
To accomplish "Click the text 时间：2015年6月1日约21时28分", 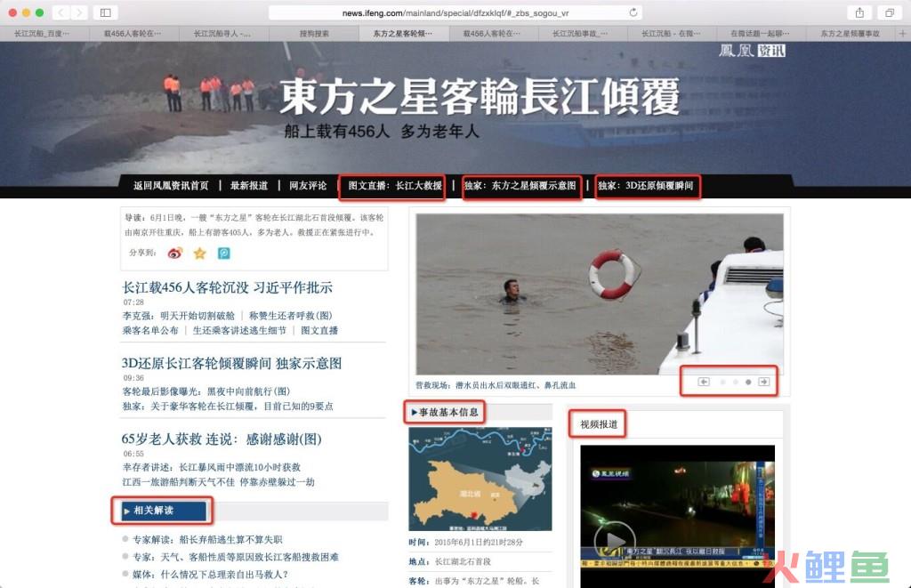I will click(466, 542).
